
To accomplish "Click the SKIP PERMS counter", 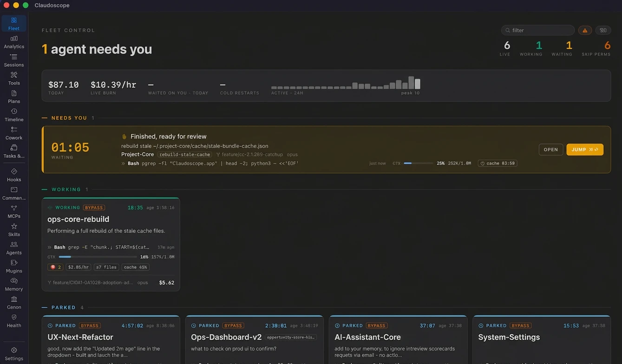I will (x=596, y=48).
